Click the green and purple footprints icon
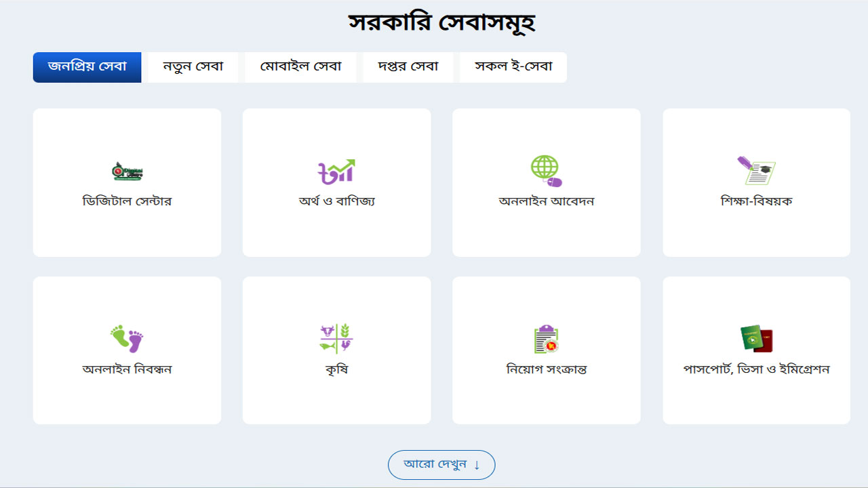The image size is (868, 488). click(127, 339)
